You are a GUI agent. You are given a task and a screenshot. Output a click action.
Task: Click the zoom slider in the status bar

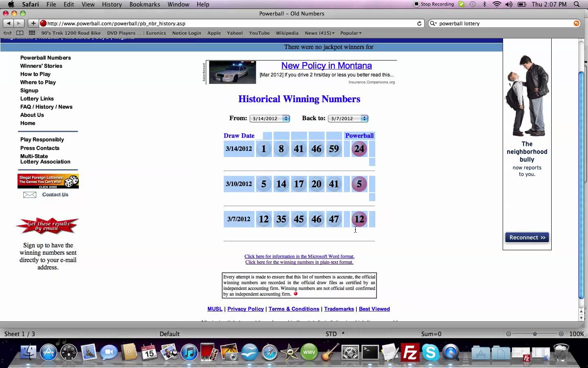click(535, 334)
